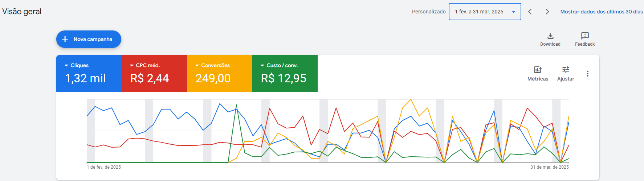This screenshot has height=181, width=644.
Task: Expand the Conversões metric dropdown arrow
Action: tap(197, 66)
